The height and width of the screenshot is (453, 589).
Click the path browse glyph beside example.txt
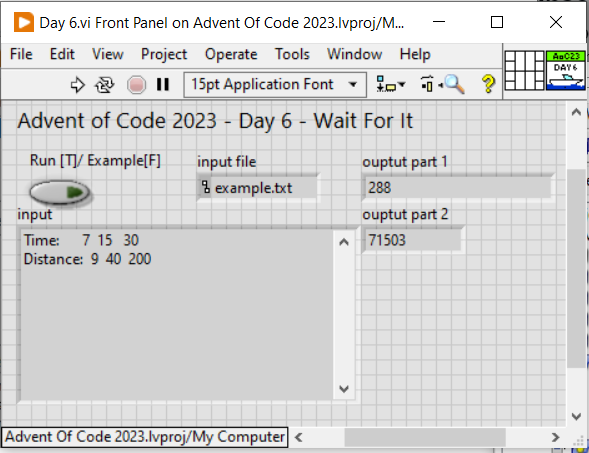[x=205, y=187]
